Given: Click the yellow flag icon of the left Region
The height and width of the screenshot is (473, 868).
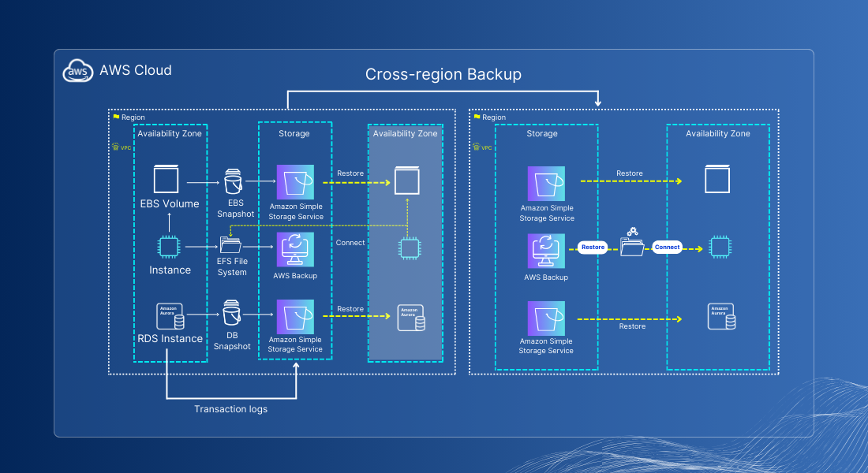Looking at the screenshot, I should (x=116, y=117).
